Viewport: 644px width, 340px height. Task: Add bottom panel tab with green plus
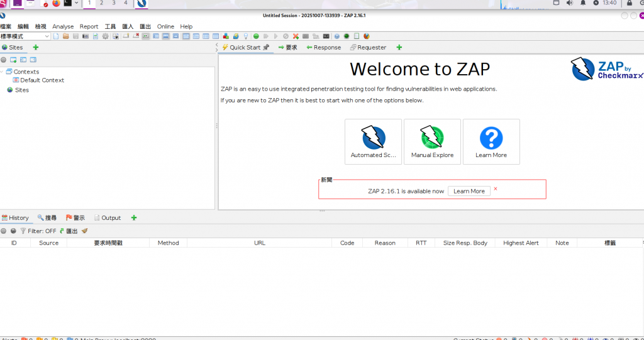(133, 217)
